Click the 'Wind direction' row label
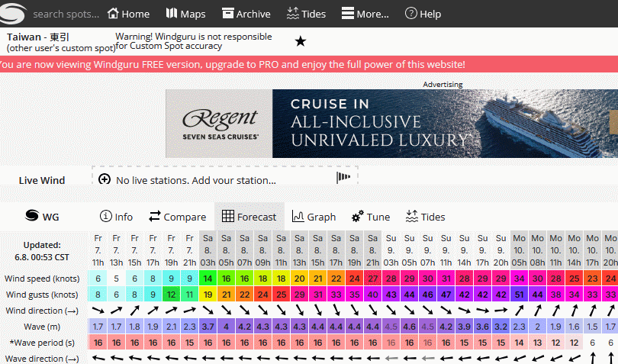The width and height of the screenshot is (618, 364). [42, 311]
